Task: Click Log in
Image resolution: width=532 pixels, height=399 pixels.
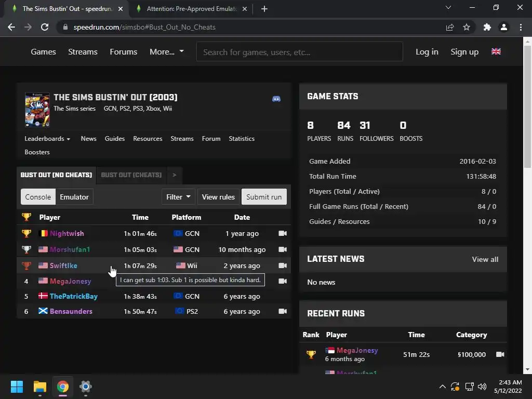Action: pos(427,51)
